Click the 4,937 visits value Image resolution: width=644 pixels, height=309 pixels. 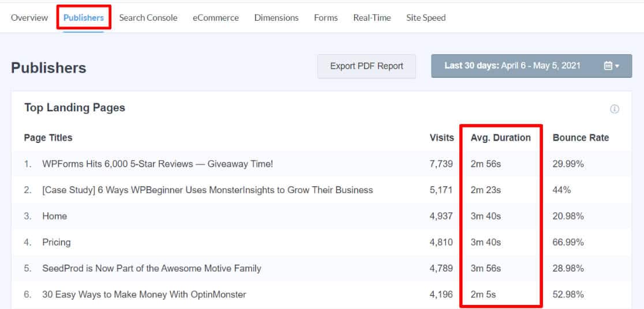coord(441,216)
